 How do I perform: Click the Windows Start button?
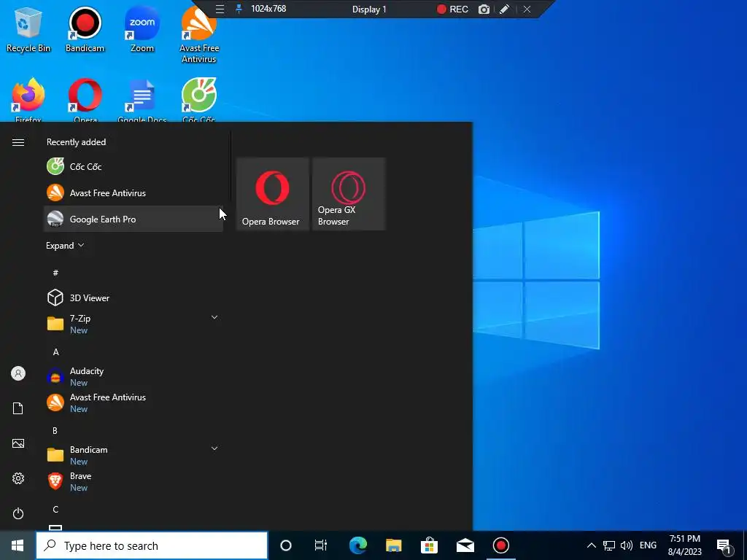(18, 545)
